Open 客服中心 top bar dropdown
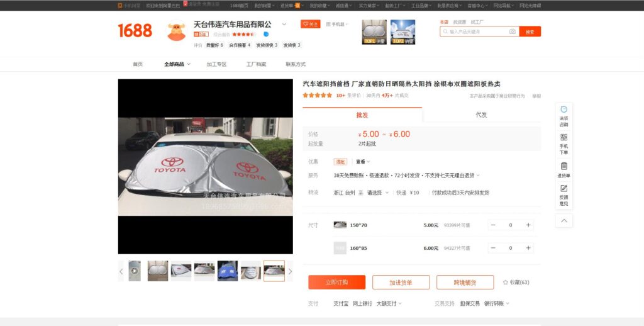This screenshot has height=326, width=644. (478, 6)
